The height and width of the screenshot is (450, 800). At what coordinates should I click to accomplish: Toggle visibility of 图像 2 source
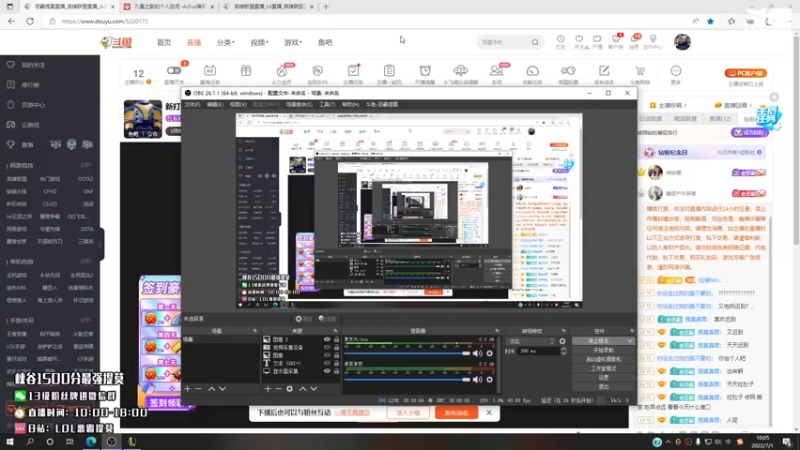coord(327,339)
